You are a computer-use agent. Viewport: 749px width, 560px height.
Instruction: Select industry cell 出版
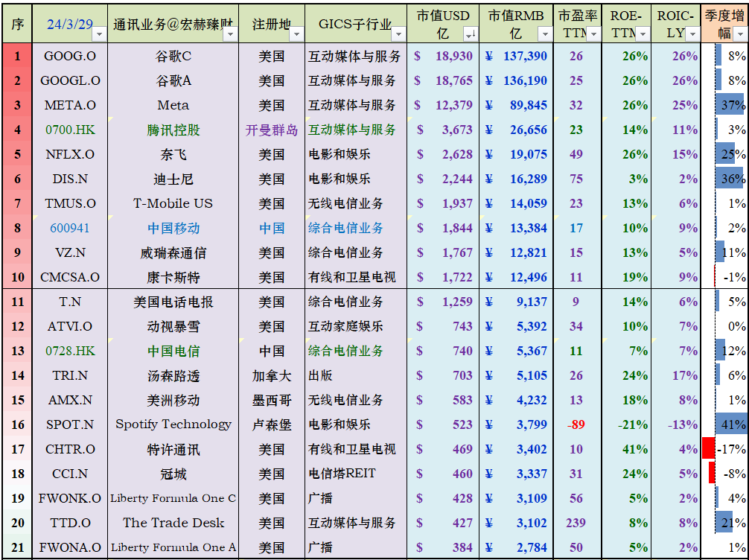tap(356, 375)
